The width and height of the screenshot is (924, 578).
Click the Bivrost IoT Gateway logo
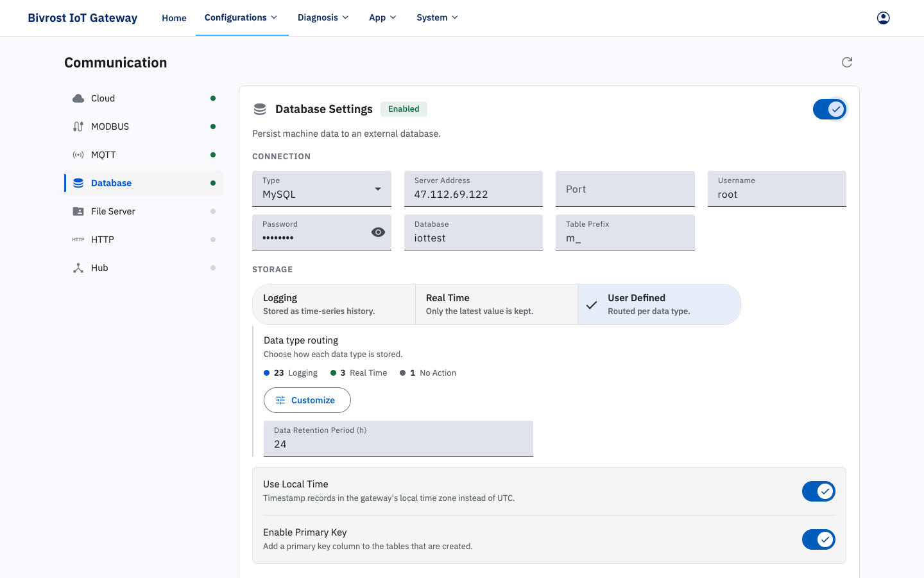(x=83, y=18)
